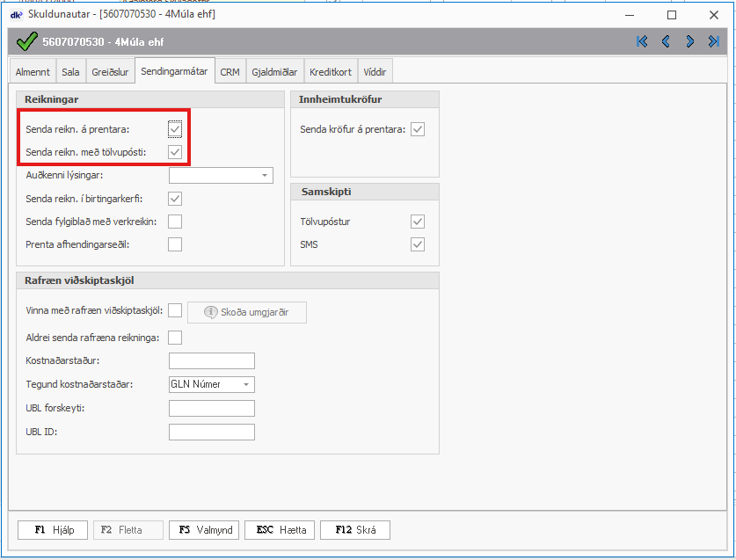Switch to the Almennt tab
Image resolution: width=736 pixels, height=560 pixels.
pos(33,72)
